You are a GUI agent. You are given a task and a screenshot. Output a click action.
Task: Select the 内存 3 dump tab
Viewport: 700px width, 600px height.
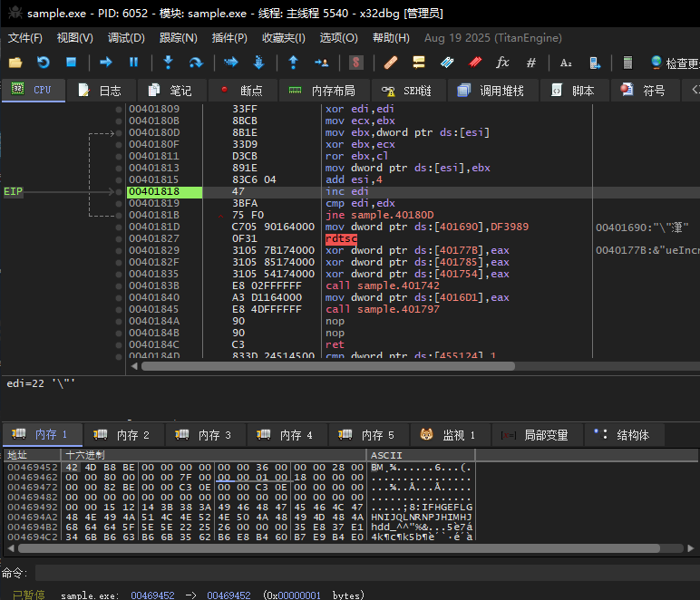click(206, 435)
